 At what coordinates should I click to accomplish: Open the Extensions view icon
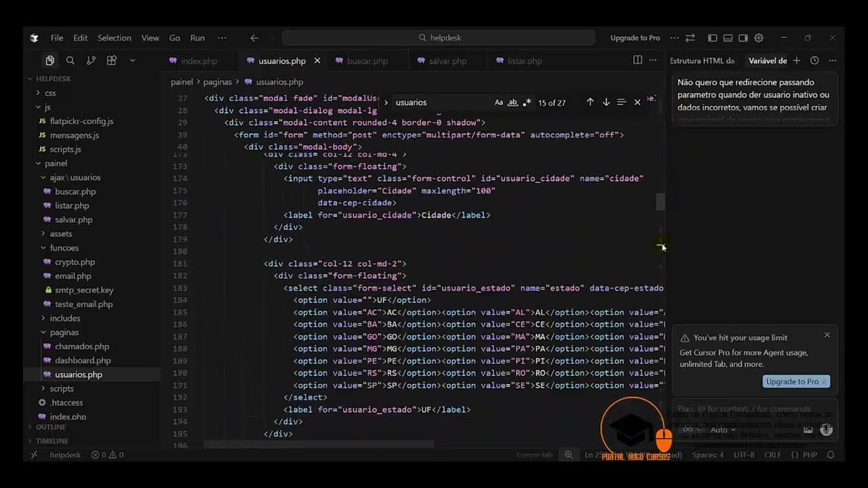pos(112,60)
